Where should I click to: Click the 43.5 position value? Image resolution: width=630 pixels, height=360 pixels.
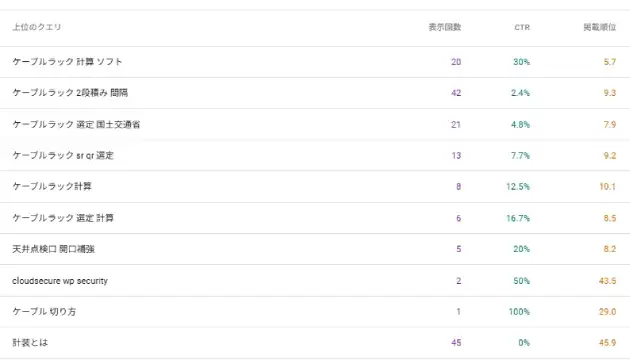pos(608,280)
